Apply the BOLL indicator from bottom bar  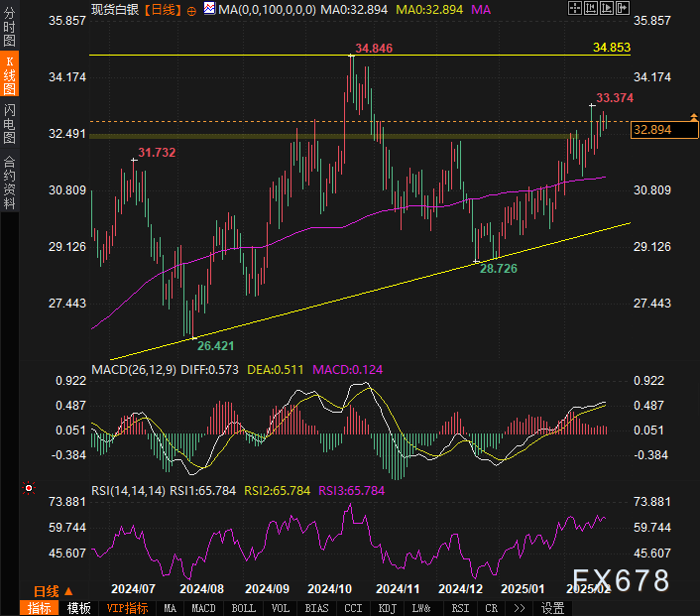[241, 608]
